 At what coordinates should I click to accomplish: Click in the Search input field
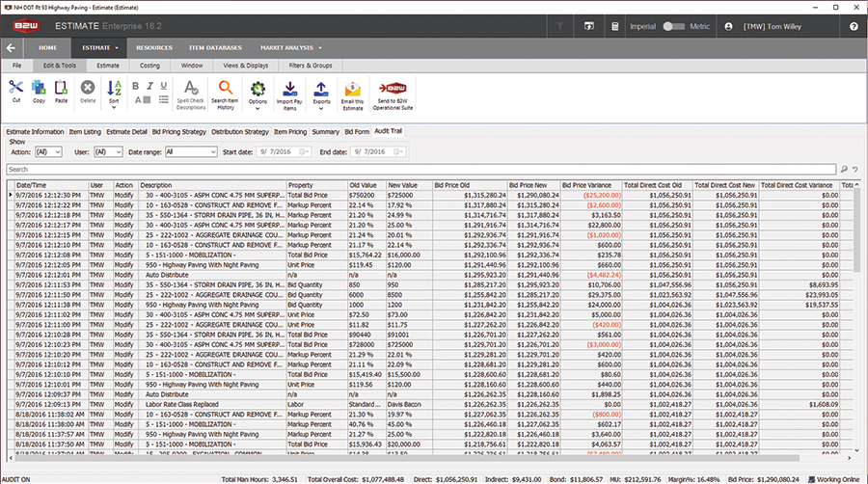tap(420, 170)
